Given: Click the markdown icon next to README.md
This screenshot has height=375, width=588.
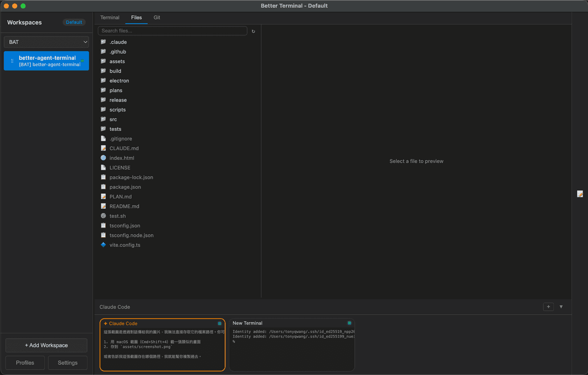Looking at the screenshot, I should click(x=103, y=206).
